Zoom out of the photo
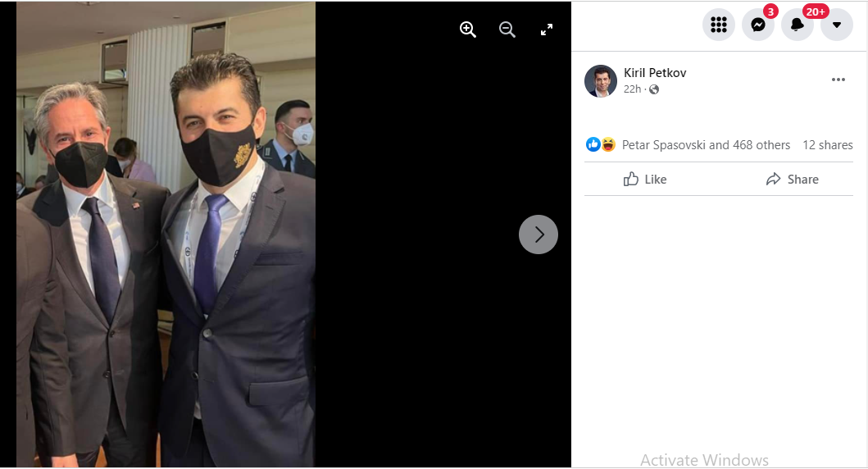The height and width of the screenshot is (469, 868). tap(507, 30)
